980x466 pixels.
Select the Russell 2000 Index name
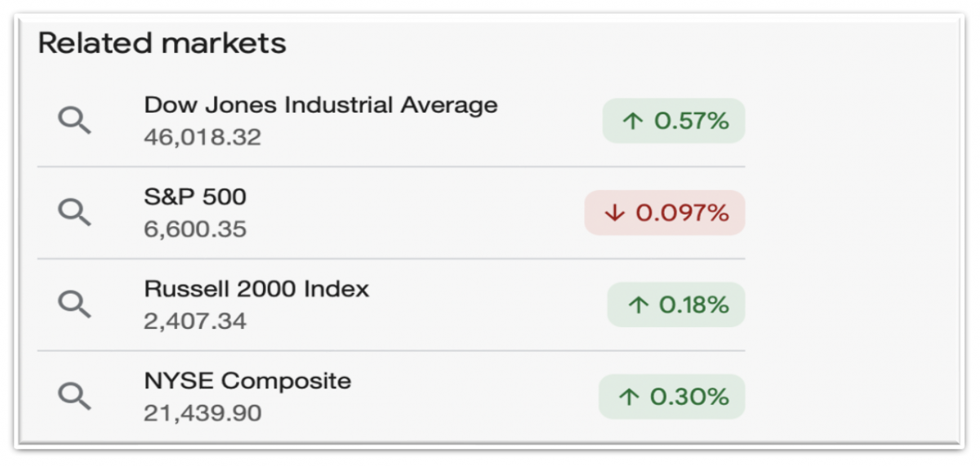click(x=256, y=289)
